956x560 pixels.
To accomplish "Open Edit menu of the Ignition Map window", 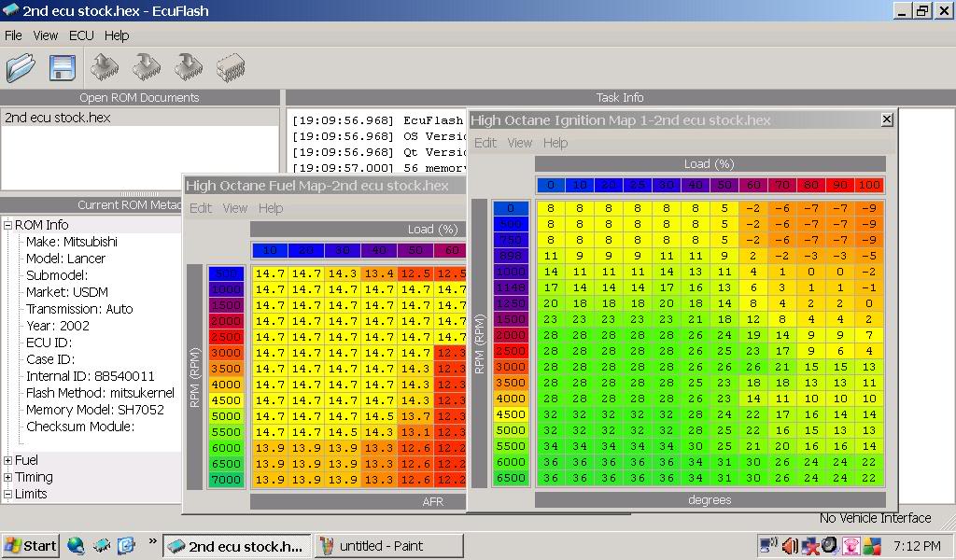I will tap(485, 143).
